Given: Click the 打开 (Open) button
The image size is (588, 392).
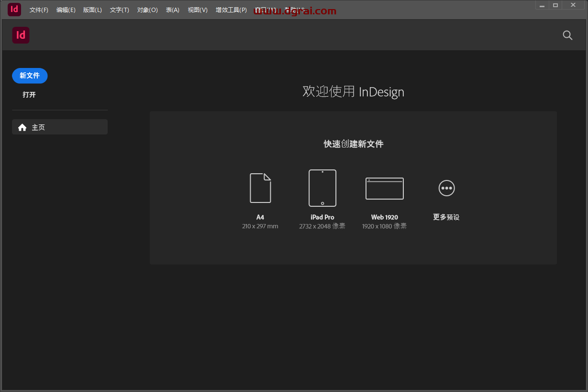Looking at the screenshot, I should click(29, 95).
